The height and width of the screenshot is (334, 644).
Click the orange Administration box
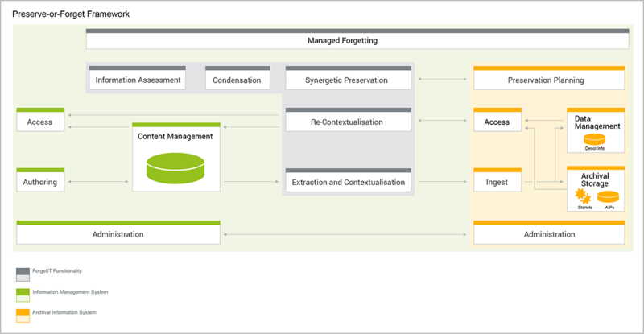point(549,233)
